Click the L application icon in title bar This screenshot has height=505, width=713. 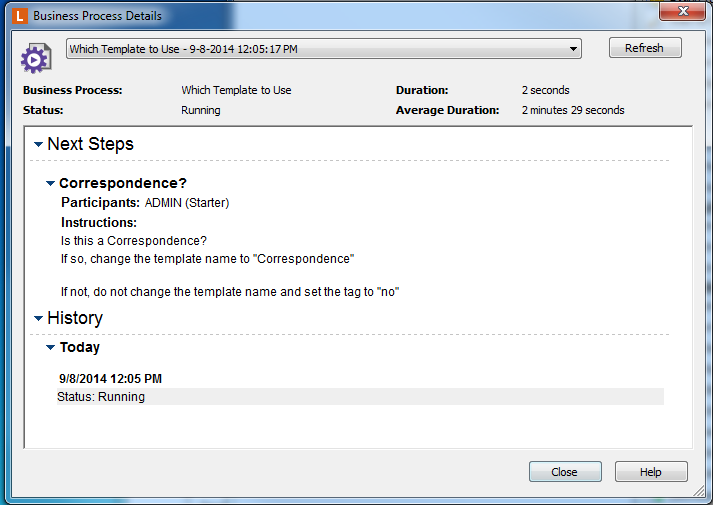pos(18,16)
